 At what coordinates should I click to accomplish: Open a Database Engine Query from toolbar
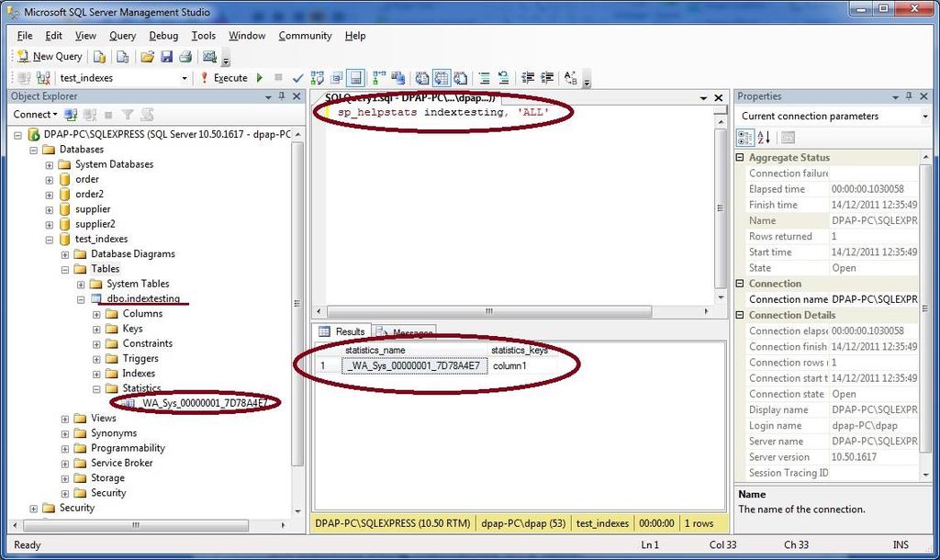coord(99,56)
